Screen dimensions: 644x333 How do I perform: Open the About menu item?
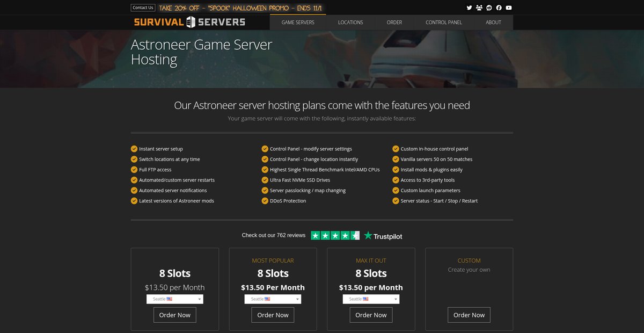(x=493, y=23)
